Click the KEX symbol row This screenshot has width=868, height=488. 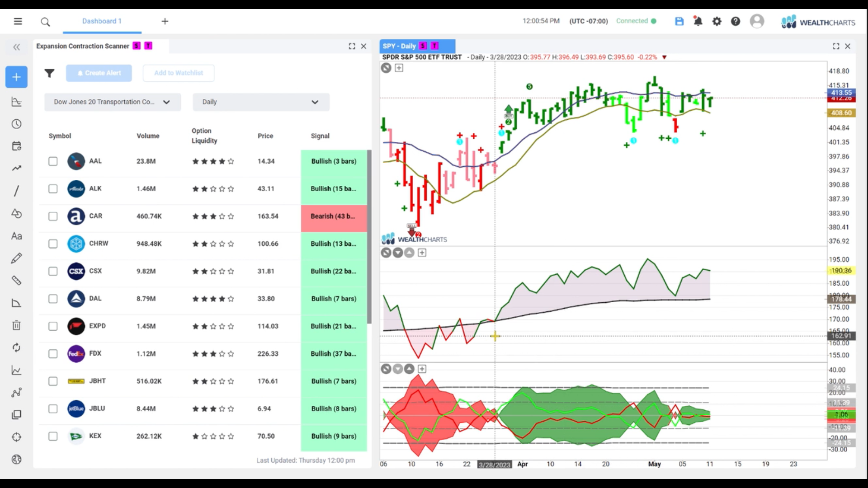203,436
